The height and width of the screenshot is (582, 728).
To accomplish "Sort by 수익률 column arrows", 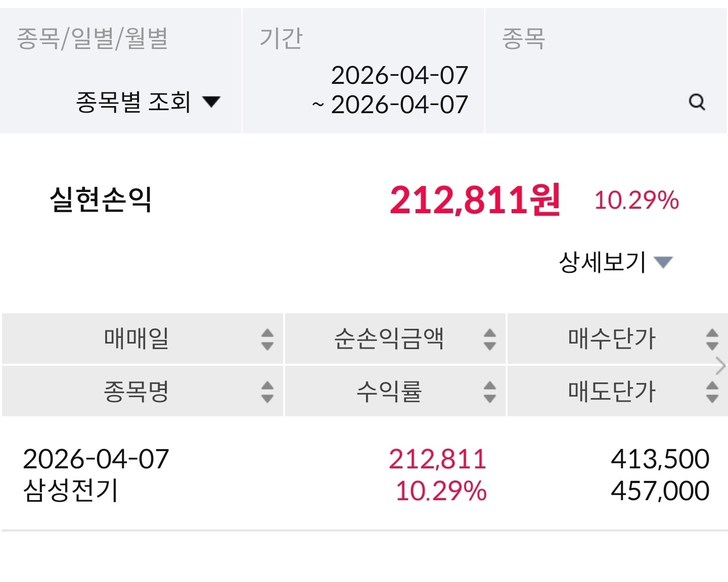I will tap(489, 392).
